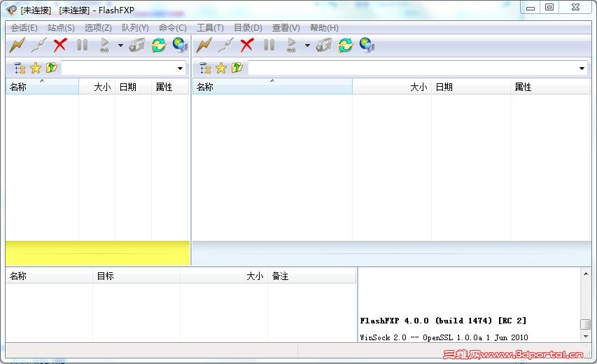
Task: Click the log scrollbar up arrow
Action: 586,274
